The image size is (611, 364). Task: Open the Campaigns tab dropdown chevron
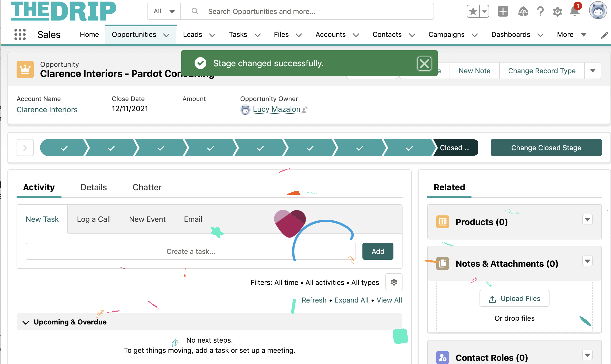(475, 35)
